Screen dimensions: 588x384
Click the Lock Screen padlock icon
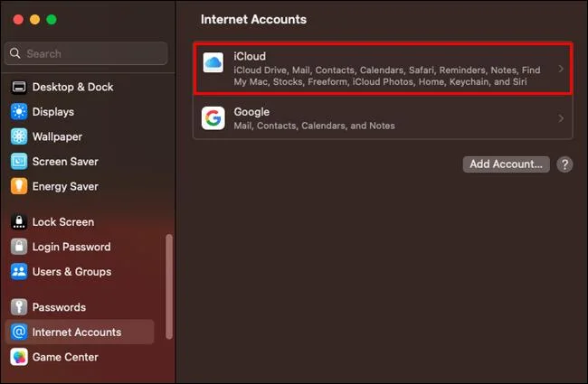19,221
